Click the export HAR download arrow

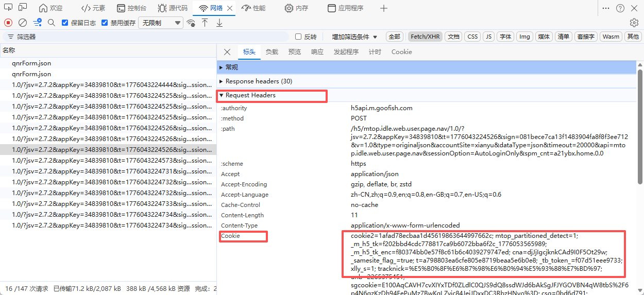pyautogui.click(x=219, y=23)
